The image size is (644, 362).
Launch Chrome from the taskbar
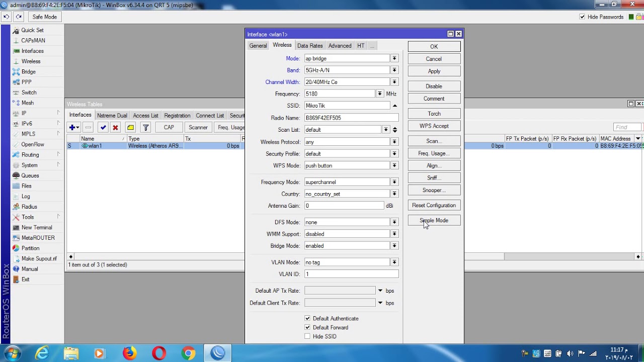pos(189,354)
